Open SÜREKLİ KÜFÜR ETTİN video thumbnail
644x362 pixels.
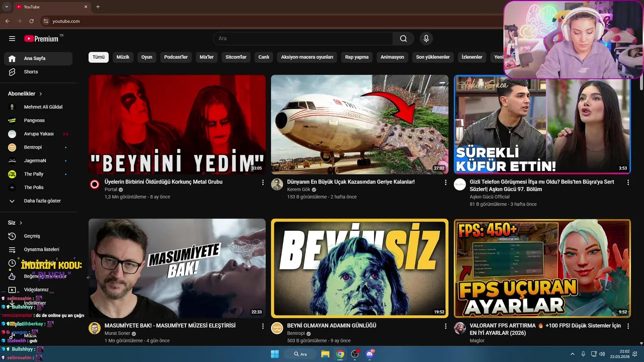pos(542,125)
